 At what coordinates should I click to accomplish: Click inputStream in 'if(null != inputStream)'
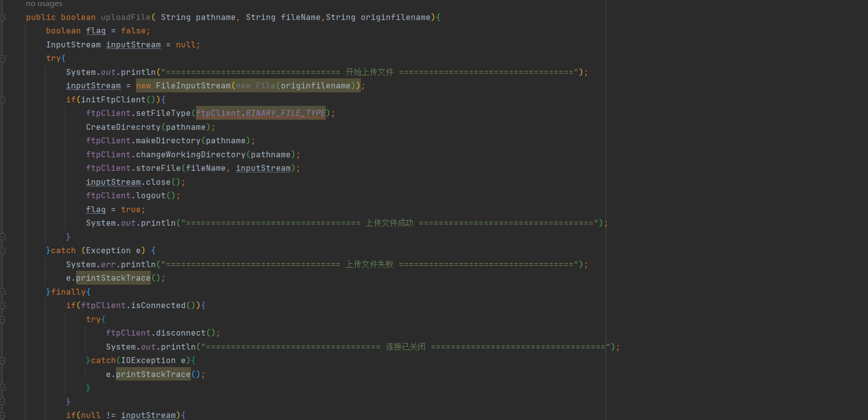coord(148,416)
